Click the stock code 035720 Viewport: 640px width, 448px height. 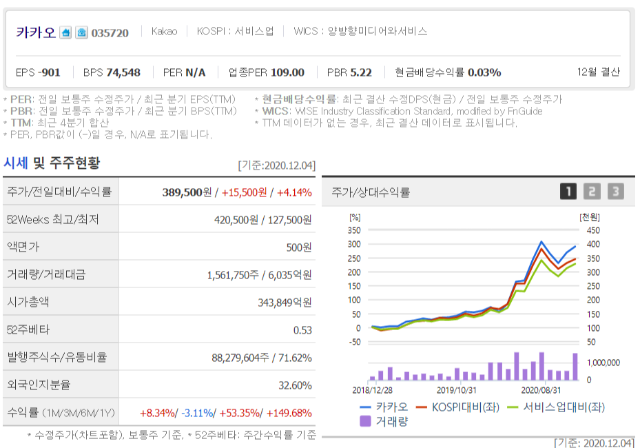(x=110, y=33)
